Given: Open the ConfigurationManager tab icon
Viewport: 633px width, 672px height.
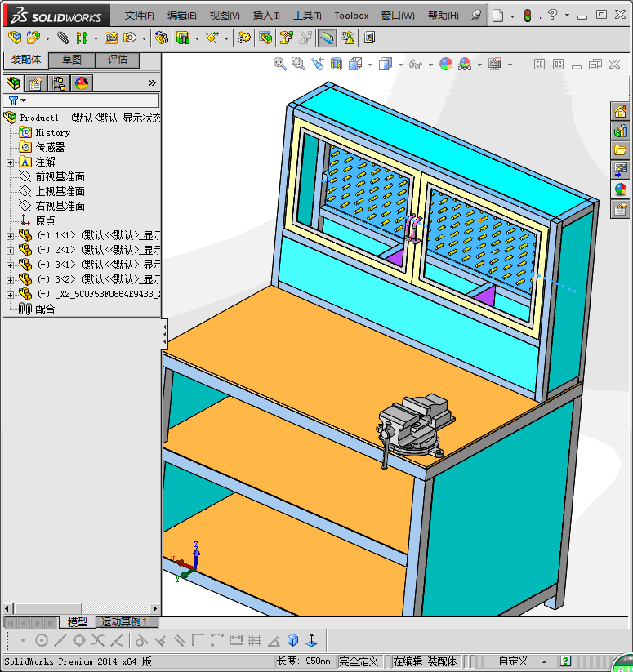Looking at the screenshot, I should (x=59, y=82).
